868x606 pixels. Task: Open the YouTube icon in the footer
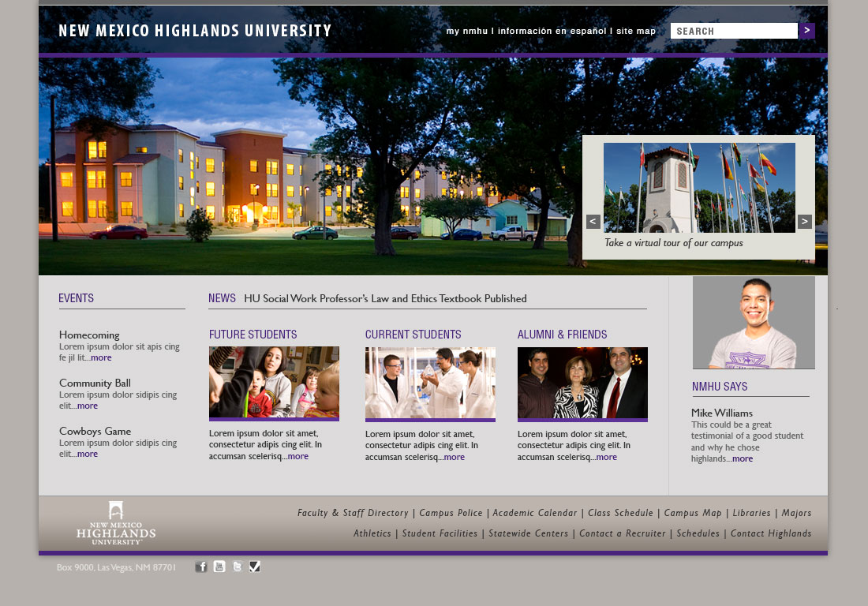[219, 567]
